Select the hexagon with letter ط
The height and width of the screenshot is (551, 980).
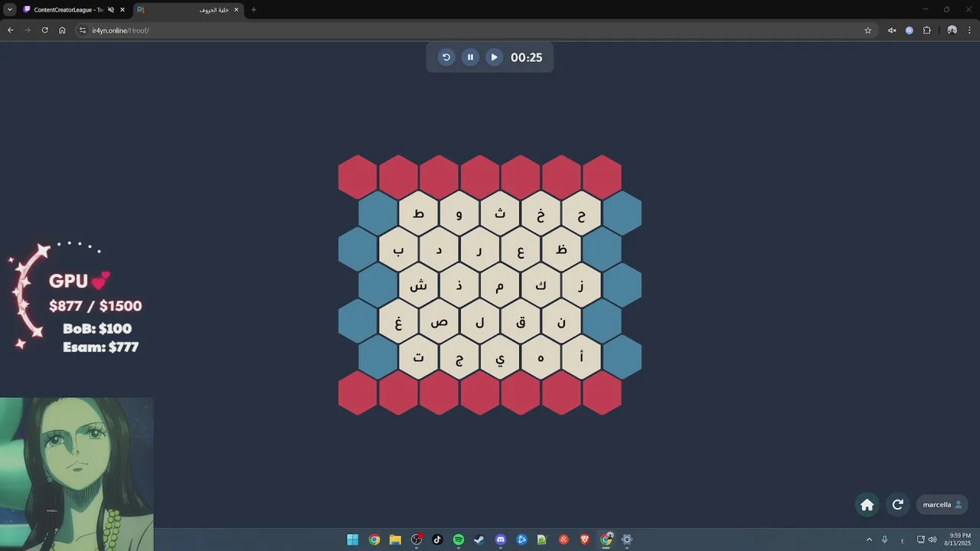(x=419, y=214)
